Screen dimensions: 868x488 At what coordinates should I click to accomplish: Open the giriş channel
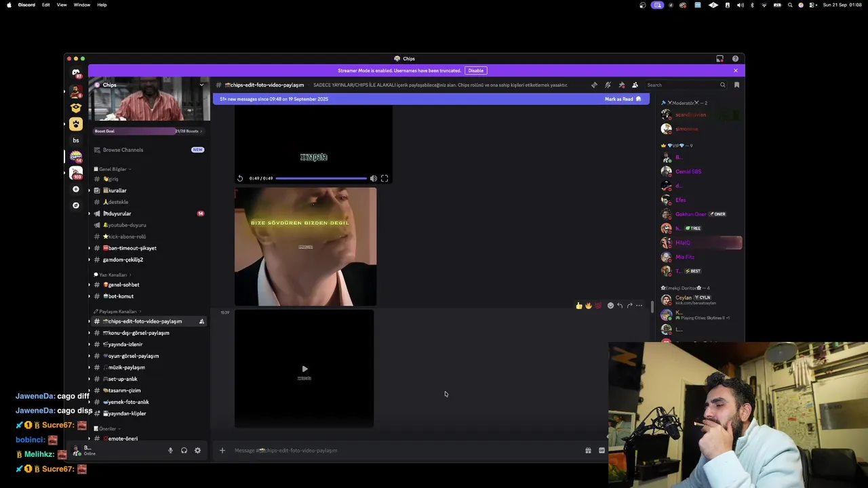[149, 179]
